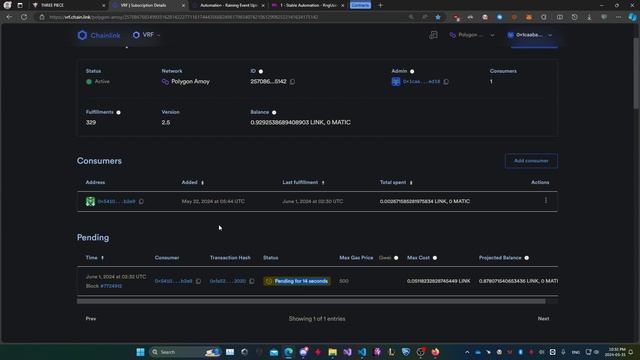
Task: Show the Projected Balance info icon
Action: coord(527,258)
